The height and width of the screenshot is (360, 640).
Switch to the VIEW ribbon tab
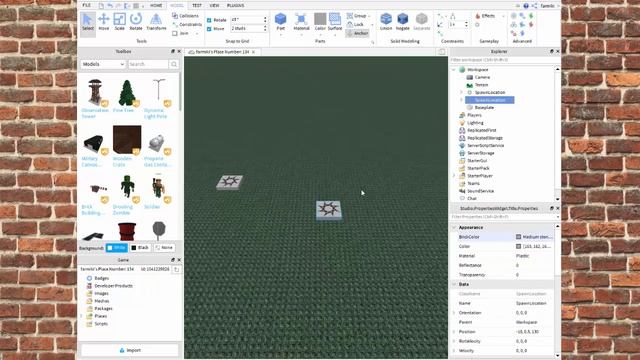(x=214, y=6)
